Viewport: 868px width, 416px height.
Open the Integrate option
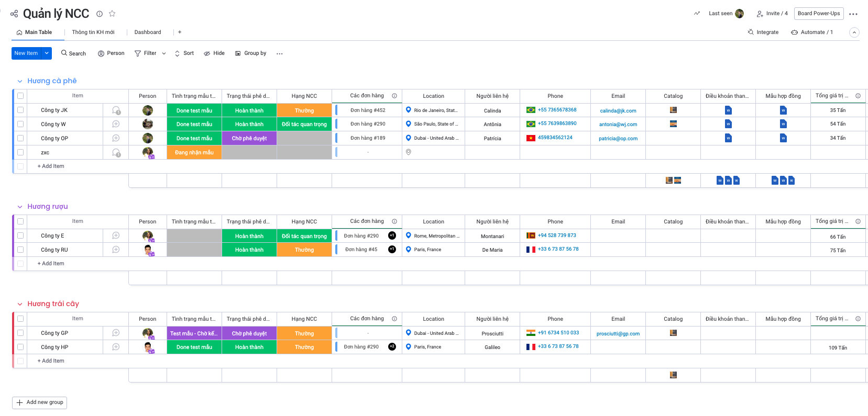[x=763, y=32]
